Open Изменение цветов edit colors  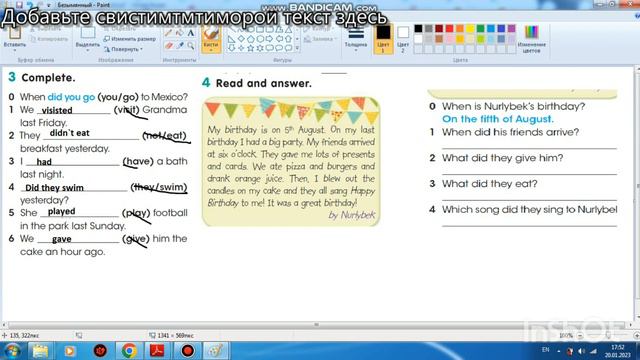[531, 39]
